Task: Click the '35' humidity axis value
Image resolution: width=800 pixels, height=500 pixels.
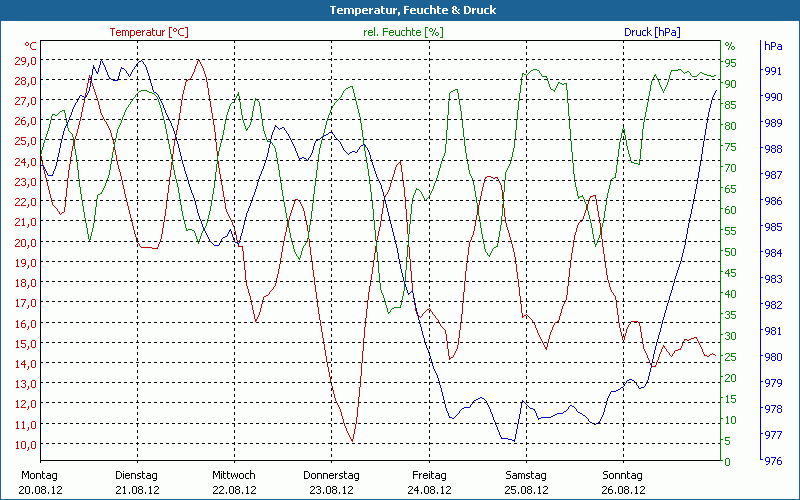Action: pyautogui.click(x=731, y=315)
